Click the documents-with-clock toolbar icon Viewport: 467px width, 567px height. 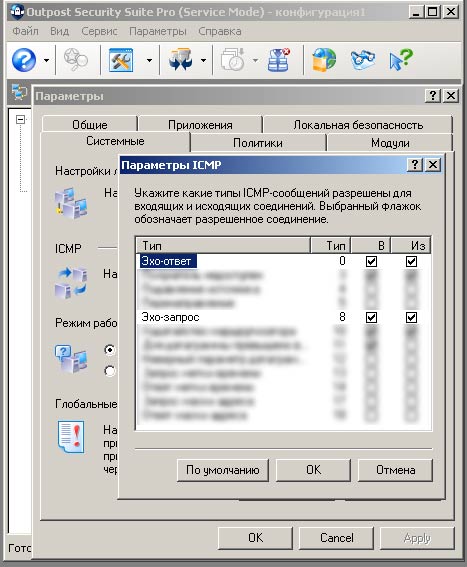pos(233,60)
